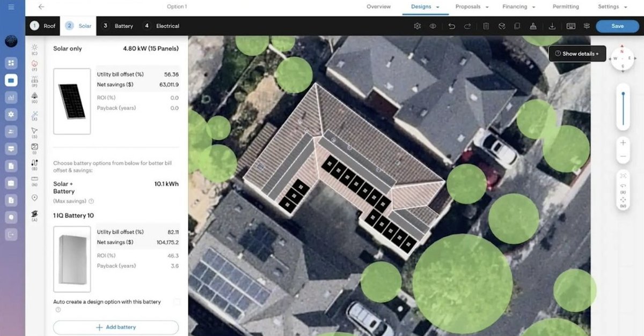644x336 pixels.
Task: Open the bar chart analytics sidebar icon
Action: point(11,98)
